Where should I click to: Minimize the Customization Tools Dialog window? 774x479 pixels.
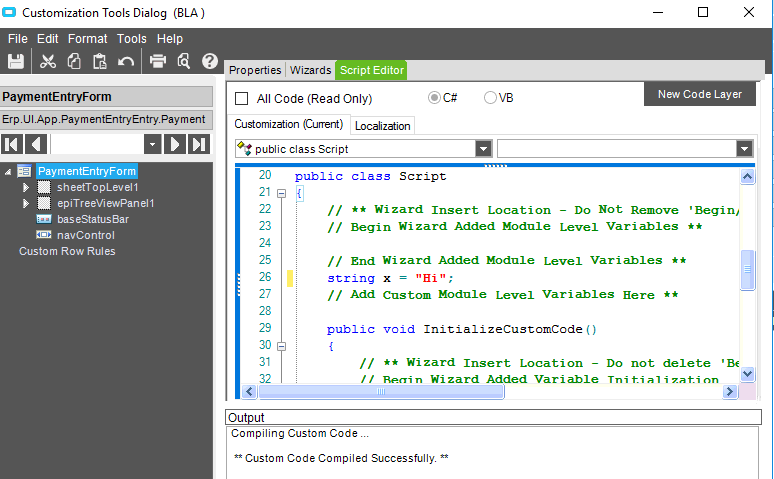pos(658,12)
